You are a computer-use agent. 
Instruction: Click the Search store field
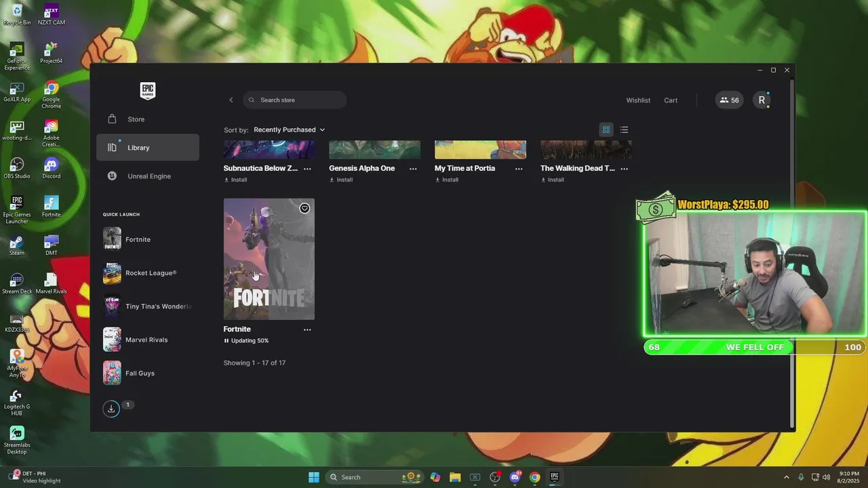click(x=294, y=100)
